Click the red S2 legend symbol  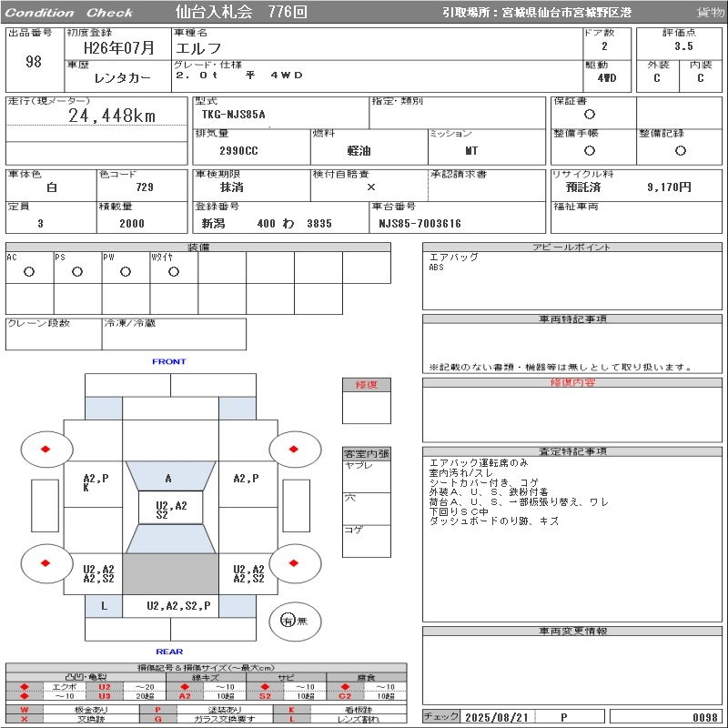click(265, 695)
